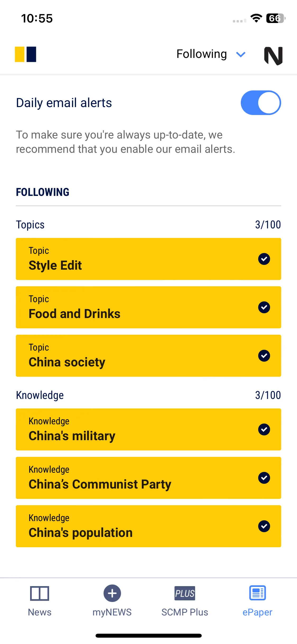Switch to the SCMP Plus tab label
Viewport: 297px width, 644px height.
tap(185, 612)
